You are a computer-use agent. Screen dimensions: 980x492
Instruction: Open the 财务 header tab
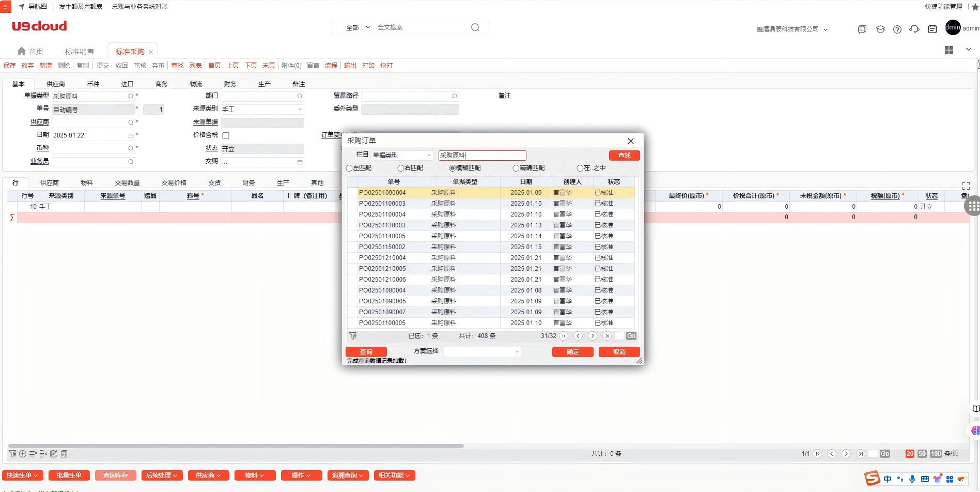(230, 84)
